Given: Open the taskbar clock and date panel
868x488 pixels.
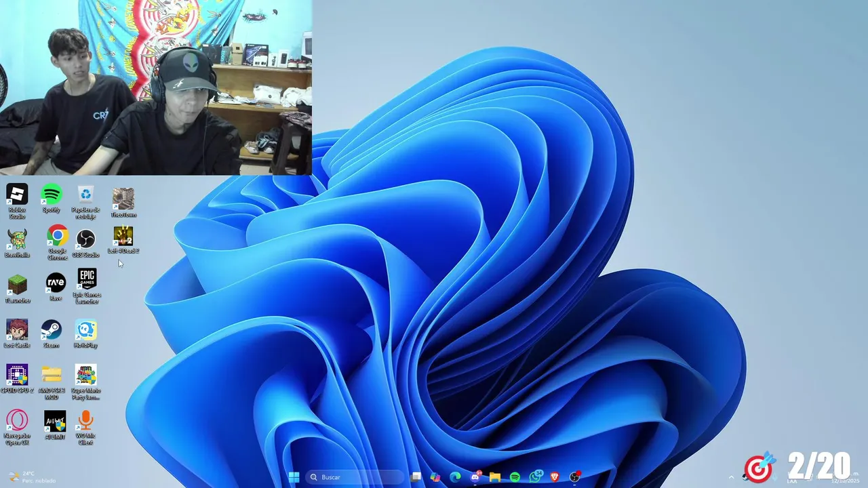Looking at the screenshot, I should (845, 477).
